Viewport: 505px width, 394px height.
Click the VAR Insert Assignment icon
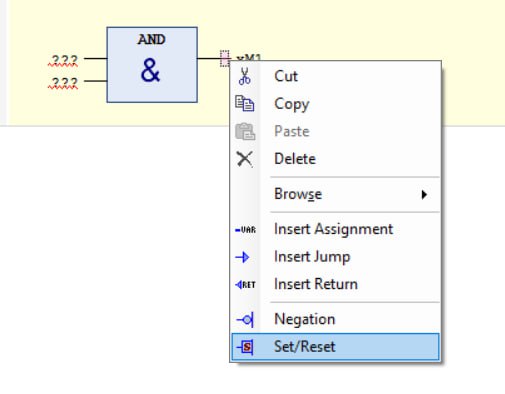[x=245, y=230]
